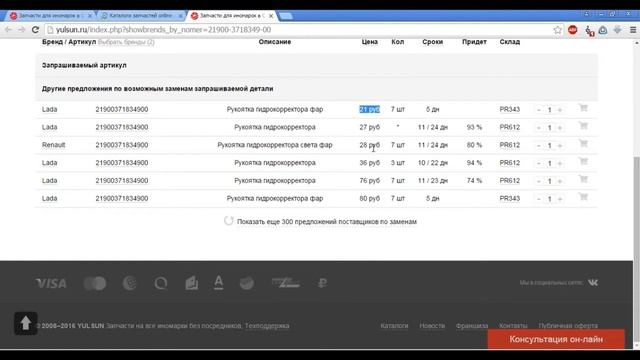
Task: Open the 'Консультация он-лайн' chat button
Action: coord(556,339)
